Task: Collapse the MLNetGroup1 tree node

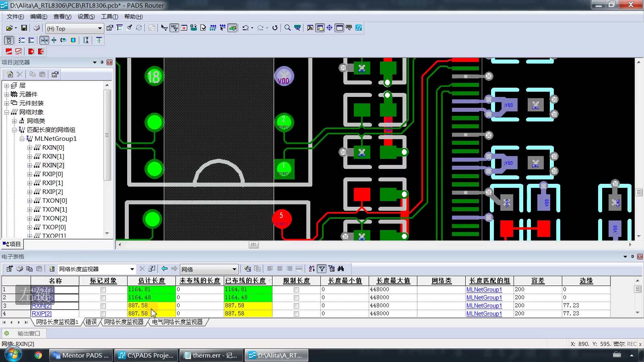Action: [22, 139]
